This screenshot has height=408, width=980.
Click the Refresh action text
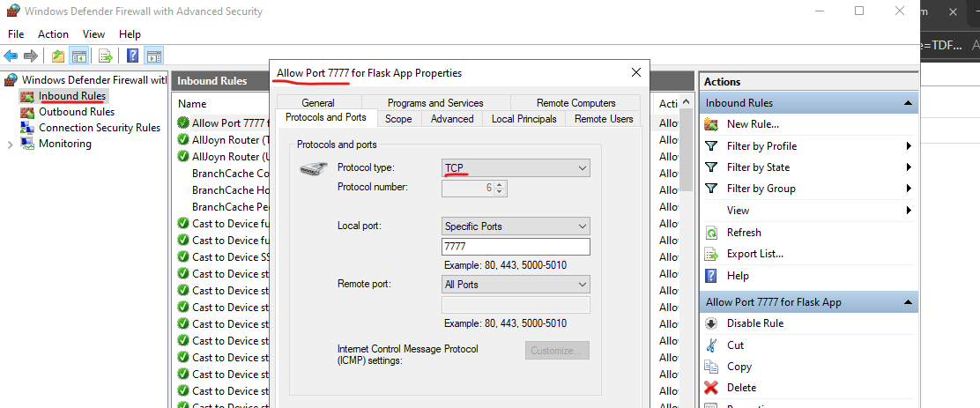[744, 233]
